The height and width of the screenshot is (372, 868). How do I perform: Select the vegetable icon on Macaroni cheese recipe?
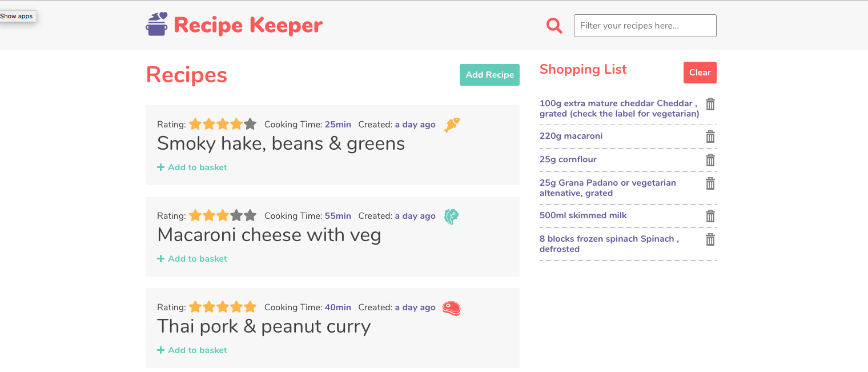[451, 216]
